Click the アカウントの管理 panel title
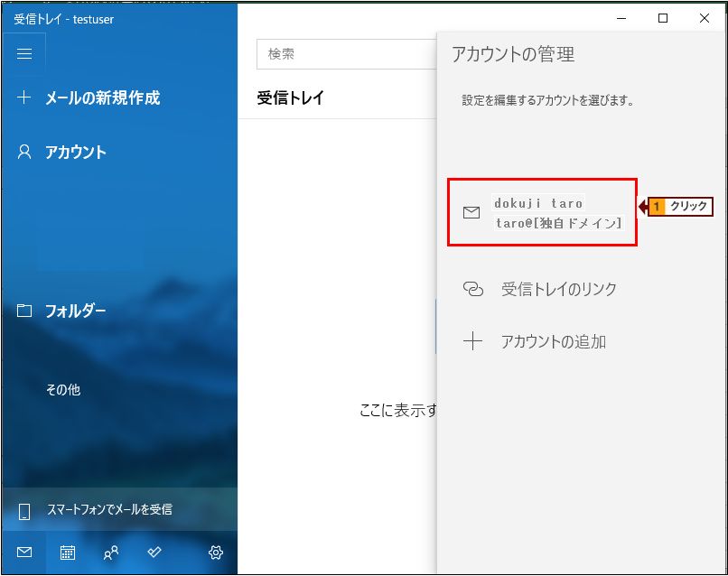This screenshot has width=728, height=576. [x=513, y=54]
